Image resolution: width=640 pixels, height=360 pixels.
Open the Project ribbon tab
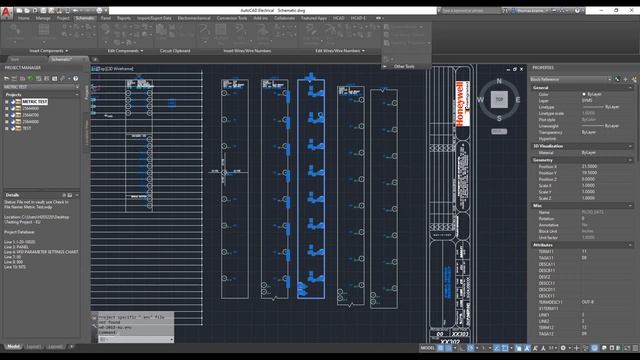tap(63, 18)
